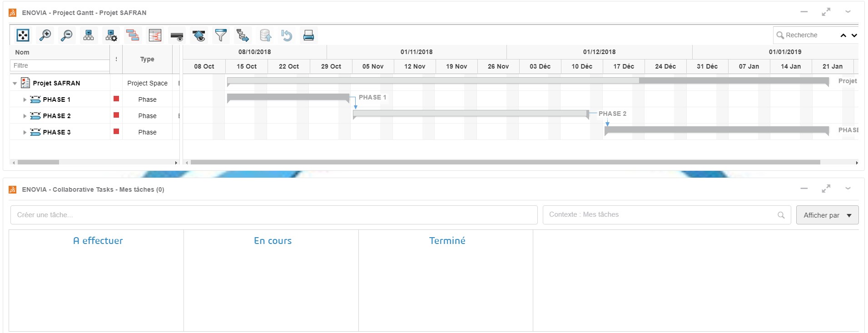Click the undo/reset arrow icon
Viewport: 868px width, 333px height.
tap(287, 35)
